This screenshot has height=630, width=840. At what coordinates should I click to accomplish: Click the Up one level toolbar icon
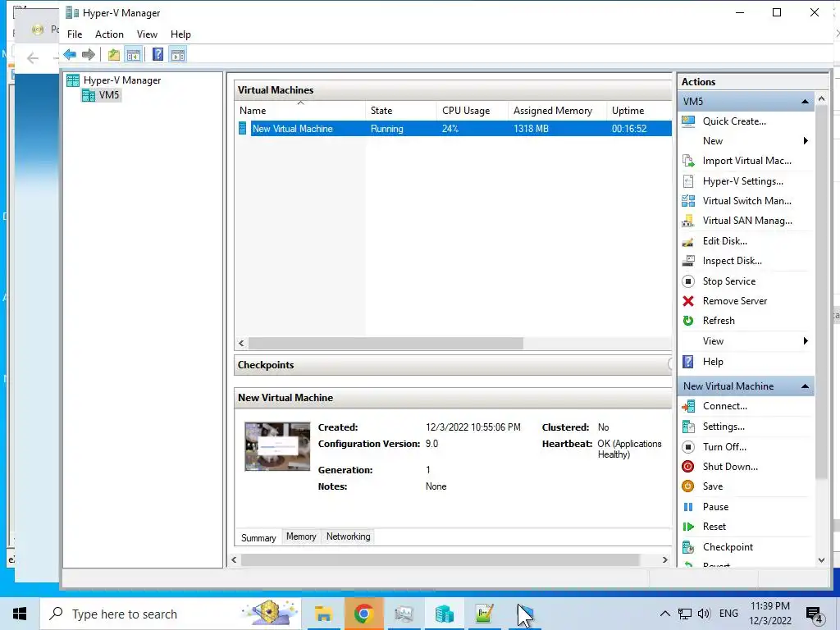click(113, 54)
